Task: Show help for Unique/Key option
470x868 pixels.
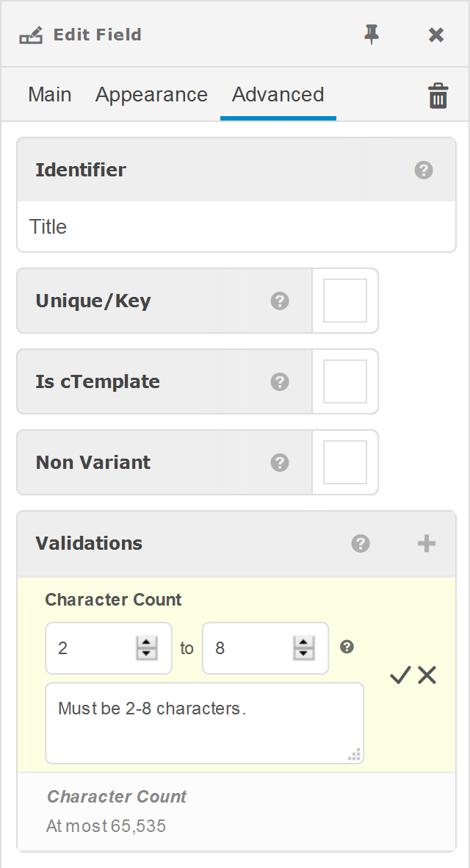Action: (280, 301)
